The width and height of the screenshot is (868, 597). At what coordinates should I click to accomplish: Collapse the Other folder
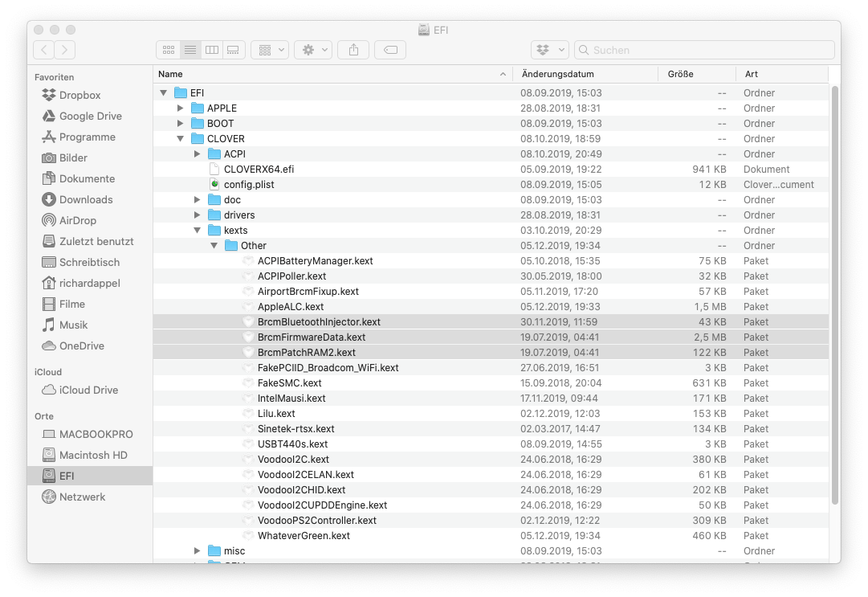point(214,246)
